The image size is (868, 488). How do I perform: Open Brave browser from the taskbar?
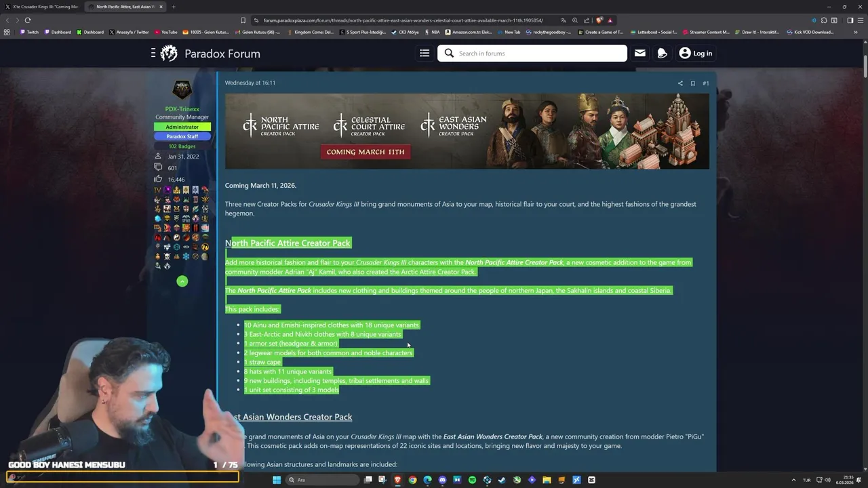pyautogui.click(x=397, y=480)
